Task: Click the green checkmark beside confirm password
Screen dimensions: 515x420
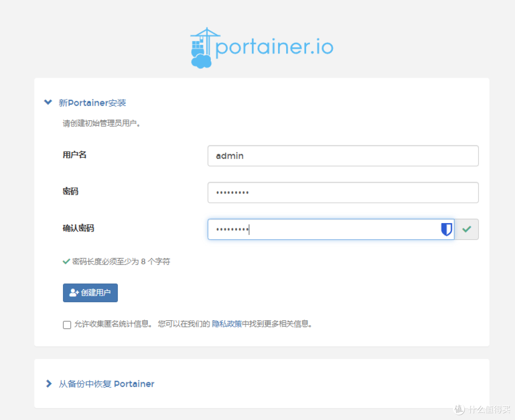Action: pos(466,229)
